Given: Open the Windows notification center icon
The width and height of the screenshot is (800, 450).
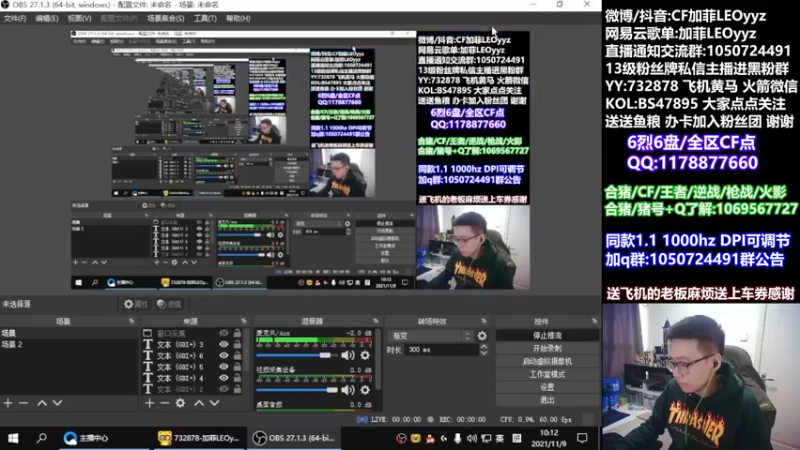Looking at the screenshot, I should coord(582,438).
